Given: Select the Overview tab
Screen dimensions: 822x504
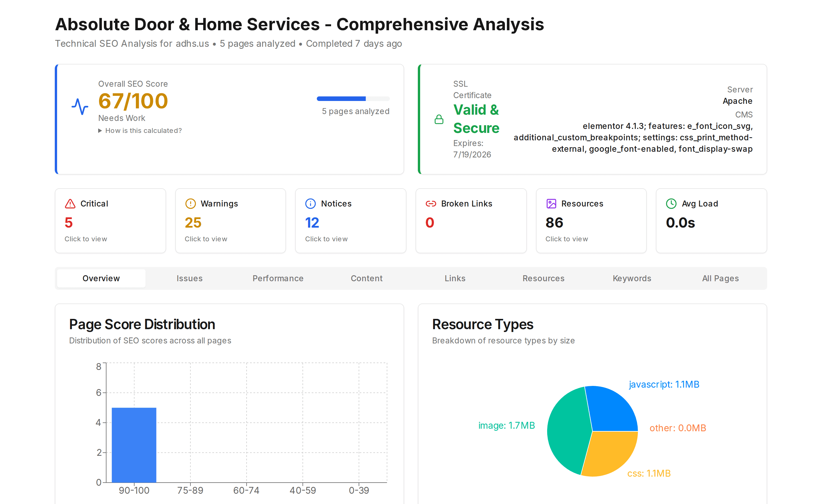Looking at the screenshot, I should 101,278.
